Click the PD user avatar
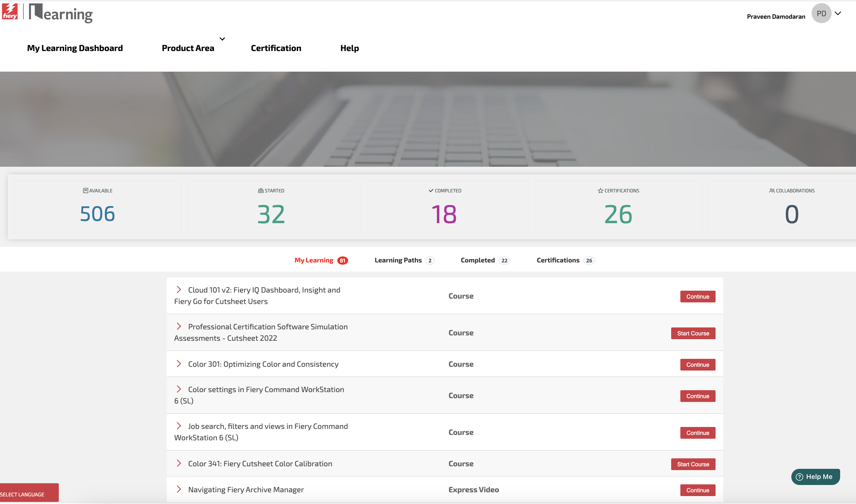The image size is (856, 504). [821, 14]
